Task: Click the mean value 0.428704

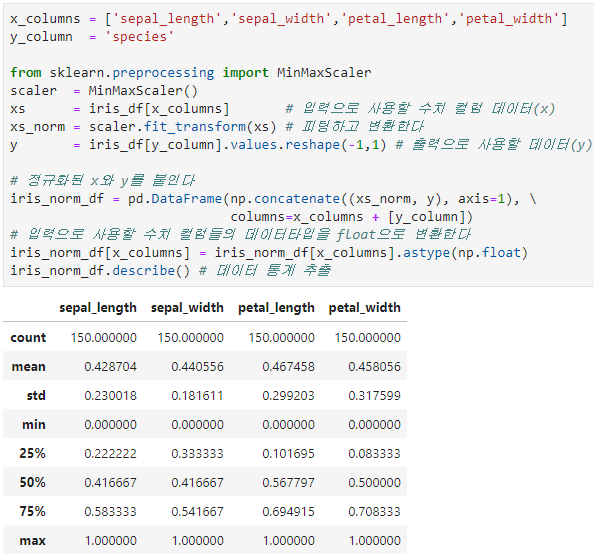Action: tap(110, 367)
